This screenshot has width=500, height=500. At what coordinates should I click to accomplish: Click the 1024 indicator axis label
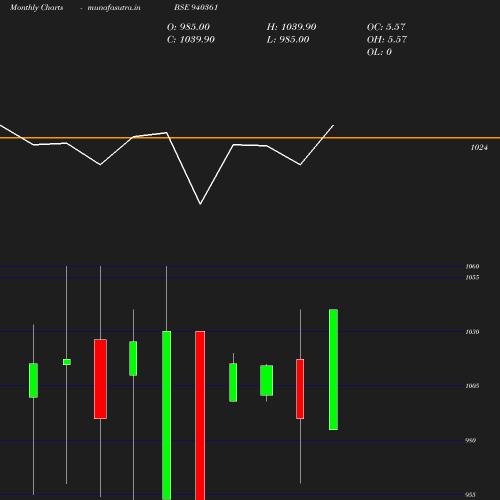pyautogui.click(x=479, y=148)
